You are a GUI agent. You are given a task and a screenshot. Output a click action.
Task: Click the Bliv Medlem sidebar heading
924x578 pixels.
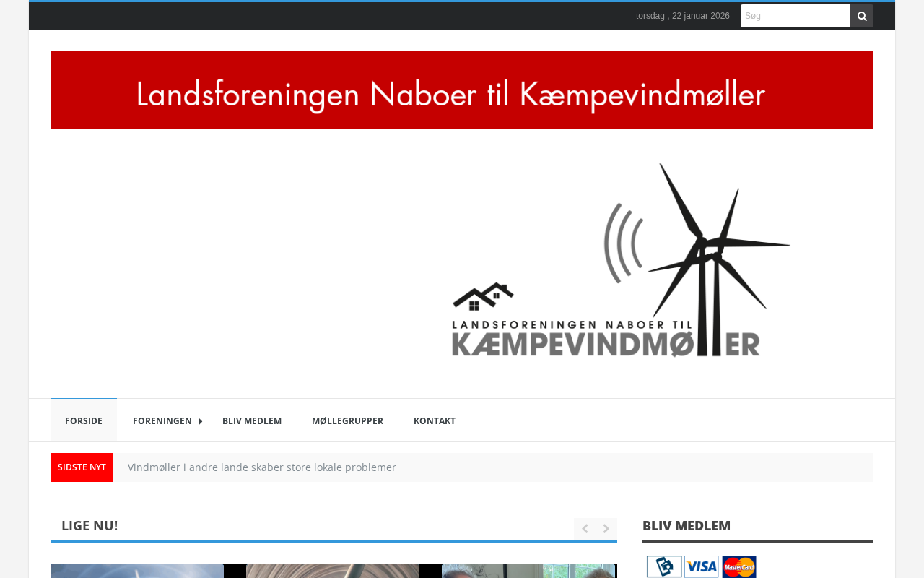pyautogui.click(x=687, y=526)
